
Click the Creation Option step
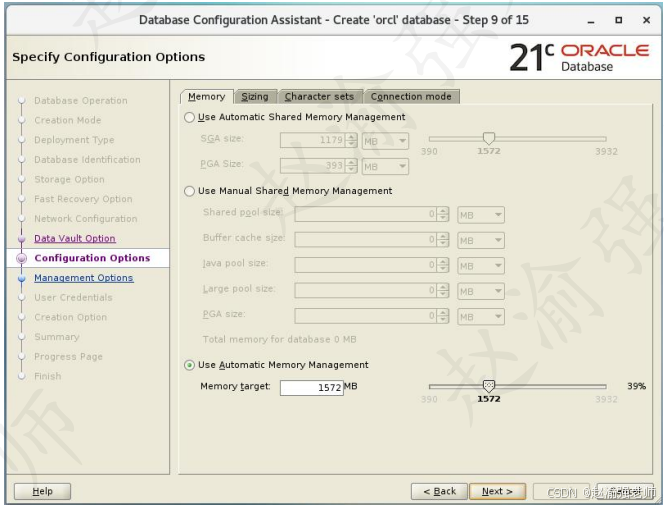[x=71, y=317]
